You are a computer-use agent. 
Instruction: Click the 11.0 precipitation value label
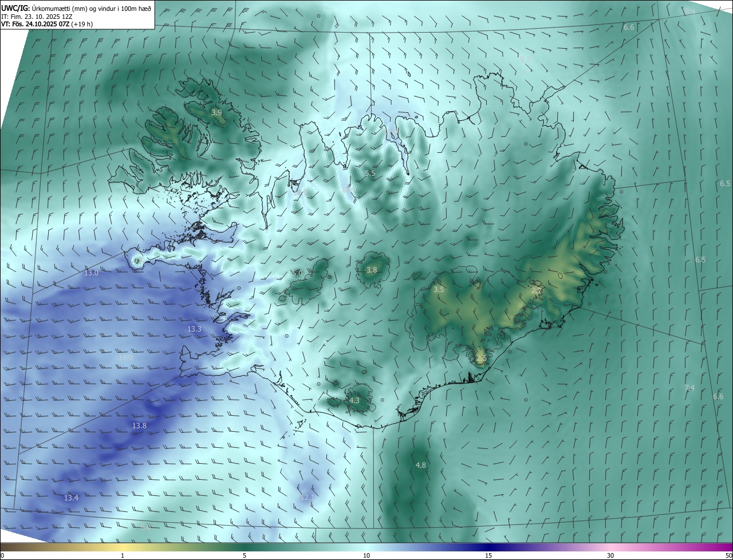[125, 357]
